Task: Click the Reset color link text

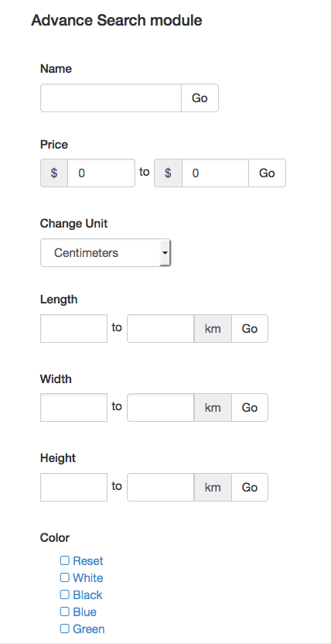Action: point(88,560)
